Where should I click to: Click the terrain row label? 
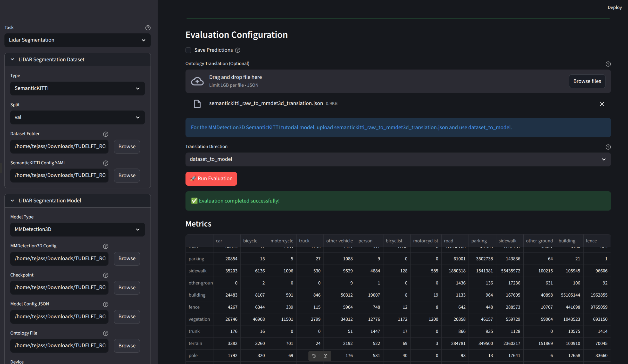[x=199, y=343]
